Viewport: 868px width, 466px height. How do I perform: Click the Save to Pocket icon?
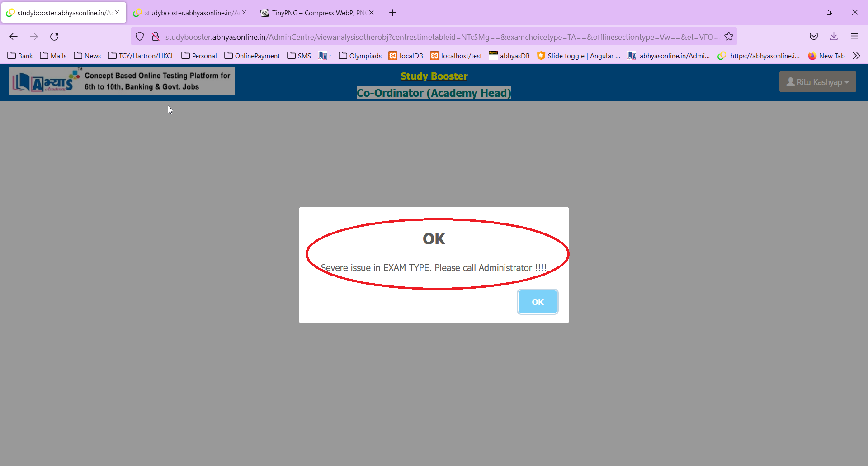point(813,37)
